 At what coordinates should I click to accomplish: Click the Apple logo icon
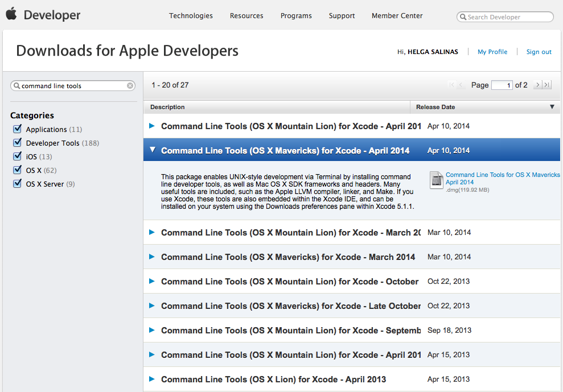11,14
